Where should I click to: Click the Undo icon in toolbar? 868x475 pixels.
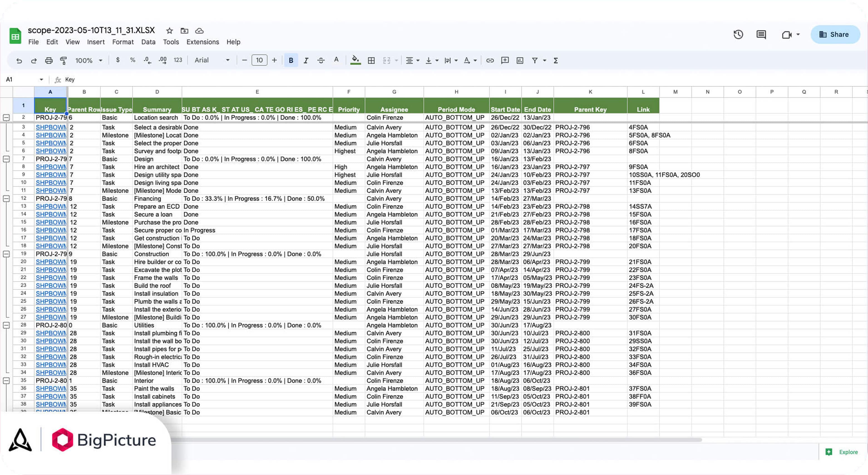pos(19,61)
